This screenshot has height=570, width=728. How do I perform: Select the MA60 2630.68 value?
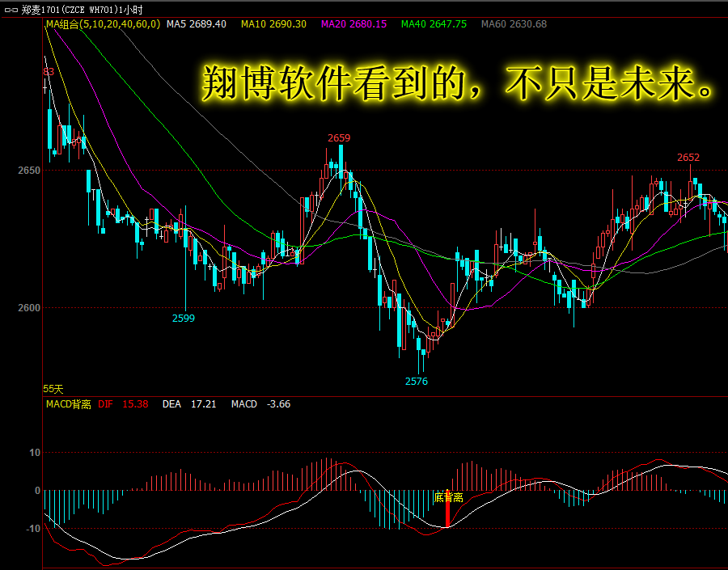pyautogui.click(x=514, y=24)
